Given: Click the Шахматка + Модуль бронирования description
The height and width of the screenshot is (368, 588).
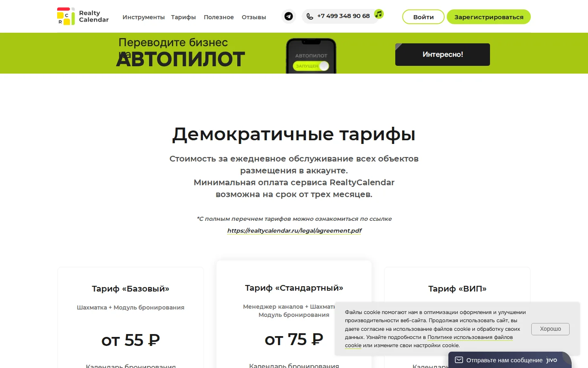Looking at the screenshot, I should 131,307.
